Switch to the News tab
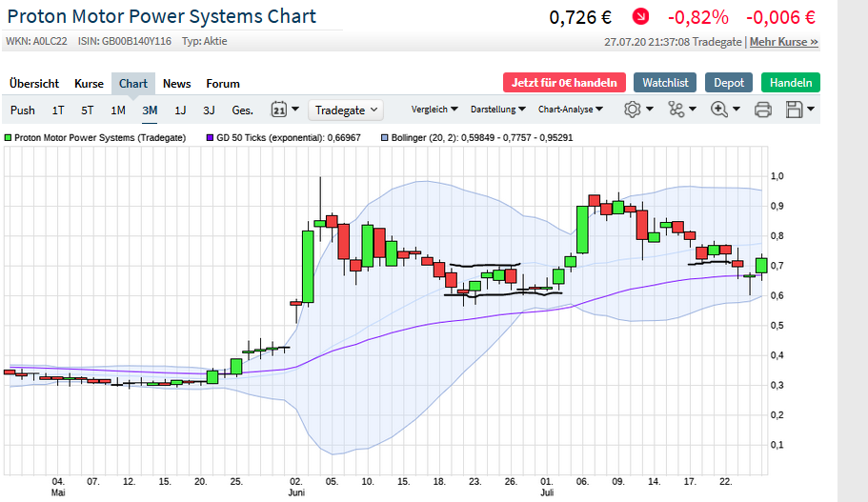This screenshot has width=868, height=502. click(x=176, y=84)
